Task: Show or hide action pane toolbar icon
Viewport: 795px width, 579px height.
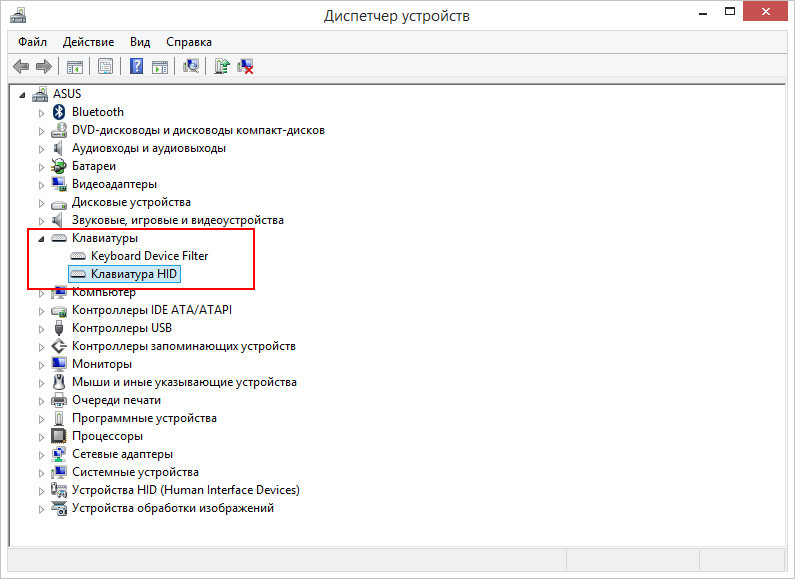Action: [x=160, y=66]
